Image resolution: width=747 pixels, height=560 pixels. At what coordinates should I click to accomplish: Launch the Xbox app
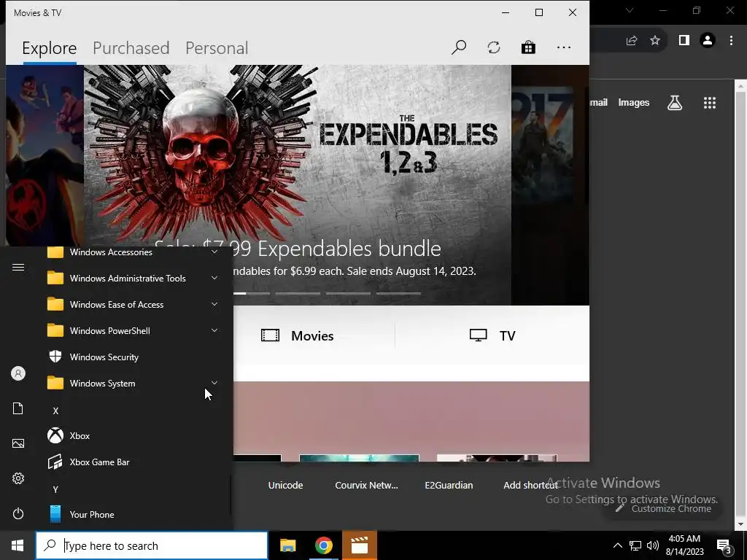pos(133,436)
